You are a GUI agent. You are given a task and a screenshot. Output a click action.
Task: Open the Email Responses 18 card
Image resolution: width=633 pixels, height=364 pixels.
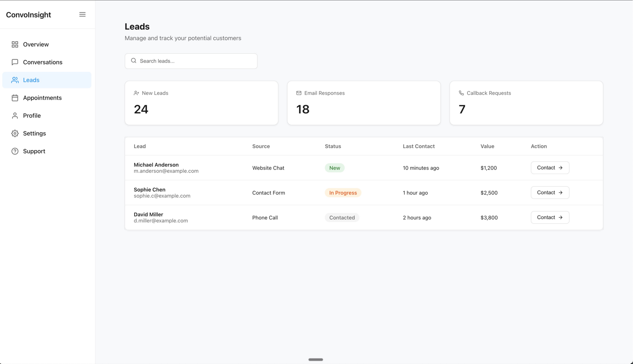click(x=364, y=103)
